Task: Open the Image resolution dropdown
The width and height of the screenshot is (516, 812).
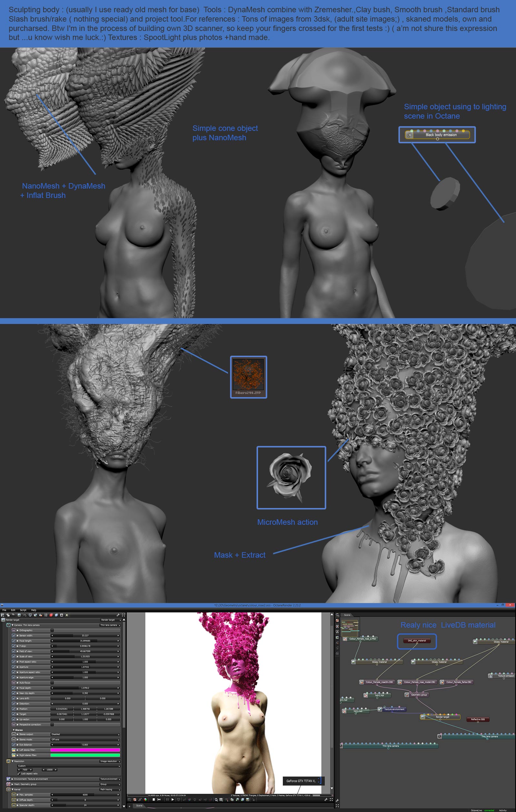Action: (x=110, y=761)
